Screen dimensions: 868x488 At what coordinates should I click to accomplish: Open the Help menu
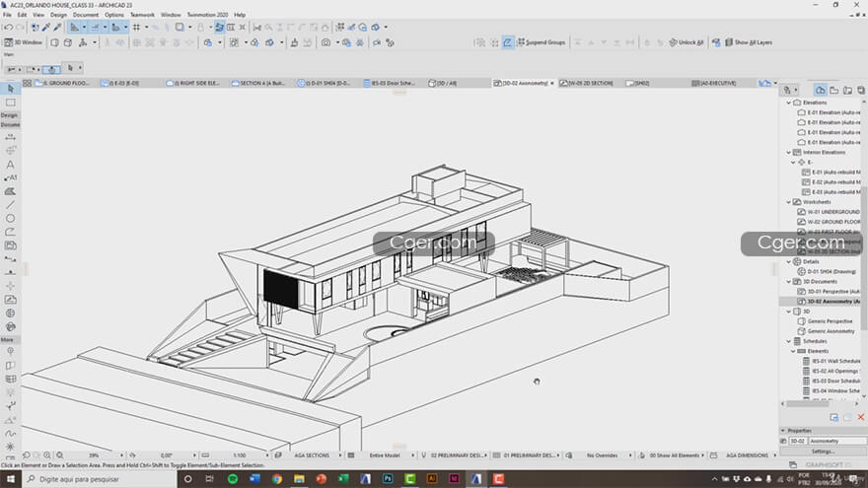point(240,15)
